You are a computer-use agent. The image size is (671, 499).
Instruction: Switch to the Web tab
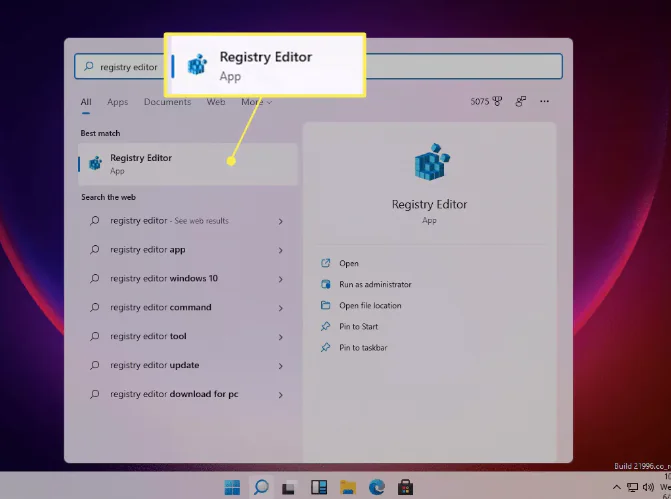pyautogui.click(x=216, y=102)
